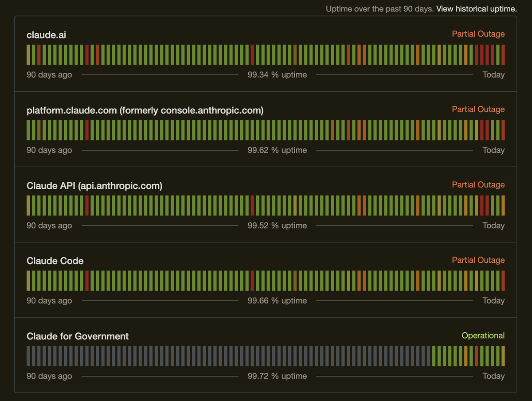Click '90 days ago' under platform.claude.com
Screen dimensions: 532x401
(49, 150)
